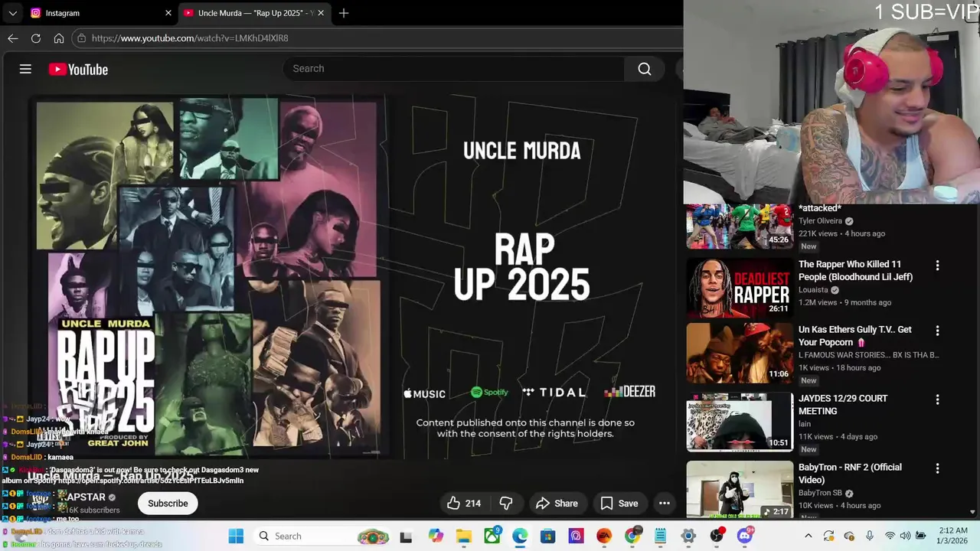Open options for 'Un Kas Ethers Gully T.V.'
The width and height of the screenshot is (980, 551).
(x=937, y=331)
